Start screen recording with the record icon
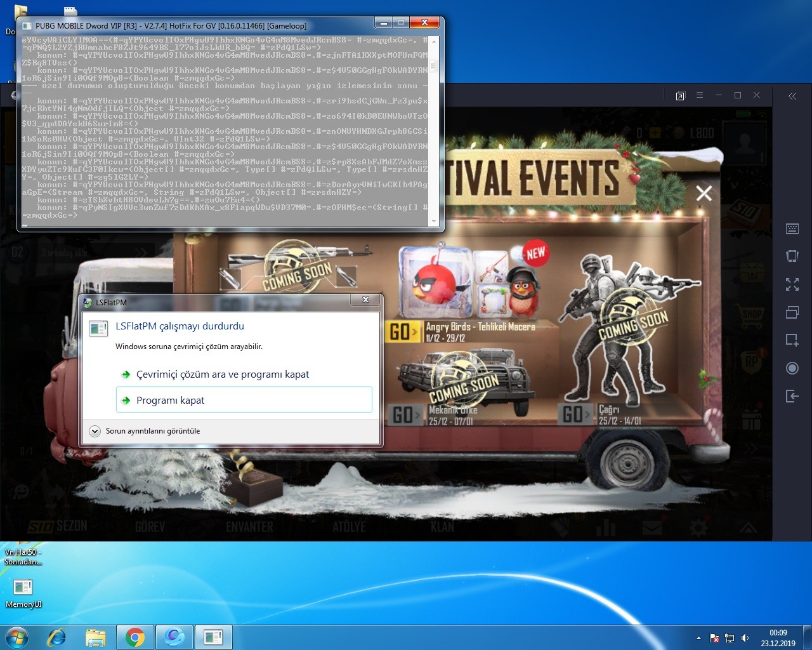812x650 pixels. click(792, 368)
